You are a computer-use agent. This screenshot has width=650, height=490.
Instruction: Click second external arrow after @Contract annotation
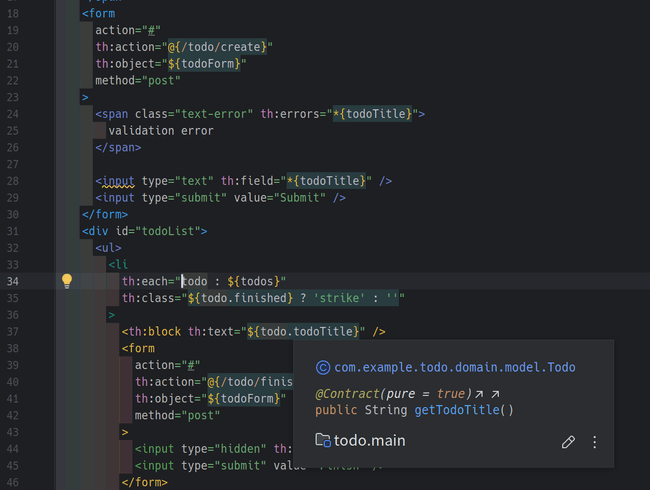tap(495, 394)
